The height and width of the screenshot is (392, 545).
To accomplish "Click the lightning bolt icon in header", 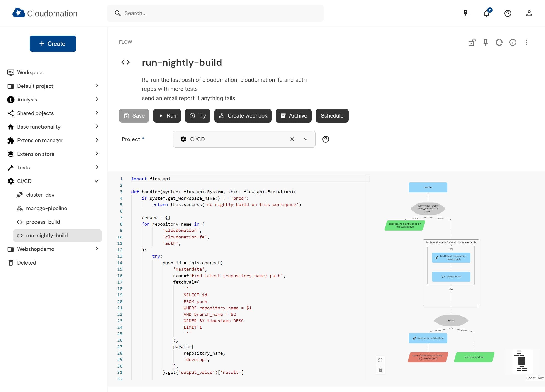I will [465, 13].
